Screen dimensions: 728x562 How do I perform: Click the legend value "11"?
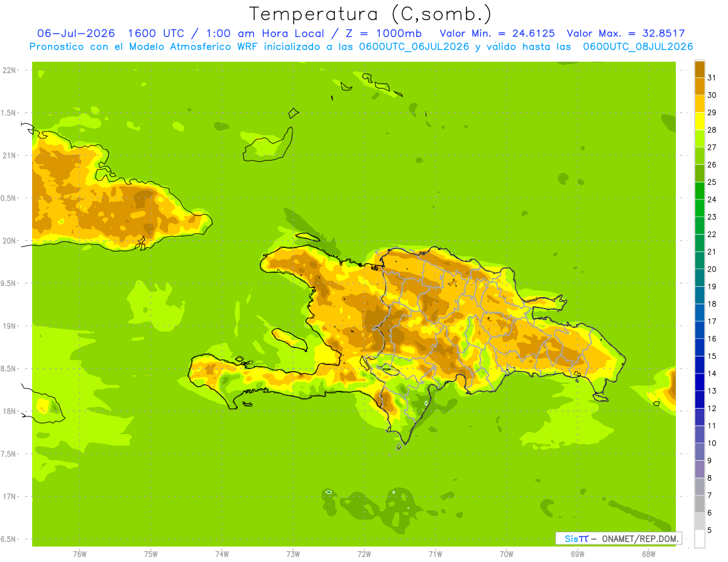tap(712, 426)
